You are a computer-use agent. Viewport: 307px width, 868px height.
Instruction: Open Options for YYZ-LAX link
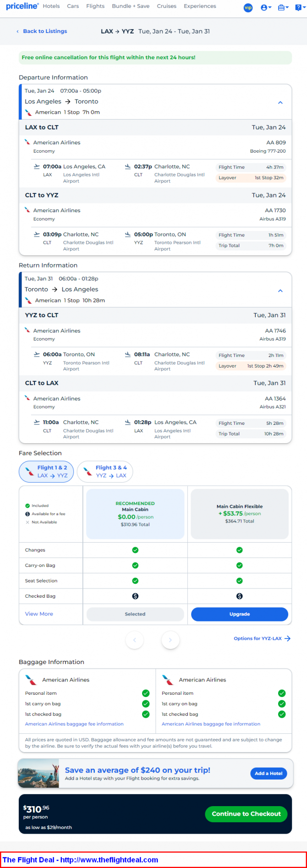(x=262, y=638)
